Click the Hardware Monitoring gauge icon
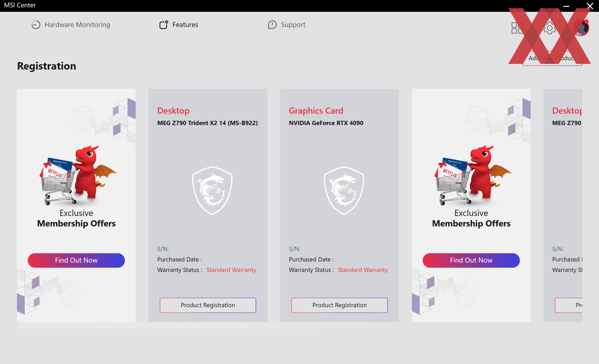 click(36, 25)
